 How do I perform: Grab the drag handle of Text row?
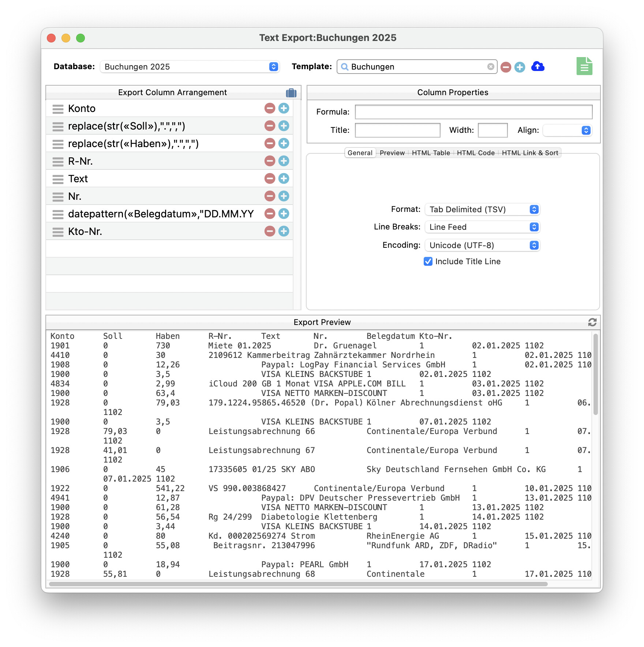pos(58,179)
